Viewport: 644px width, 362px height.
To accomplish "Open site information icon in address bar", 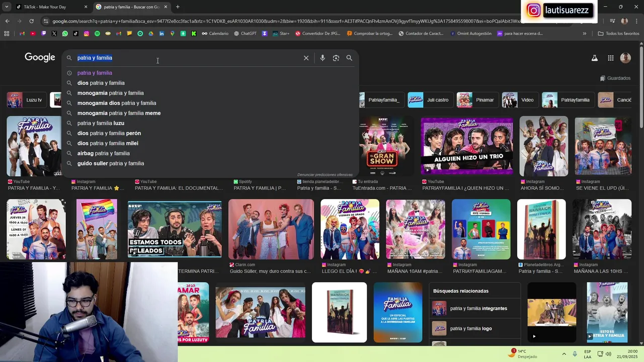I will pyautogui.click(x=46, y=21).
